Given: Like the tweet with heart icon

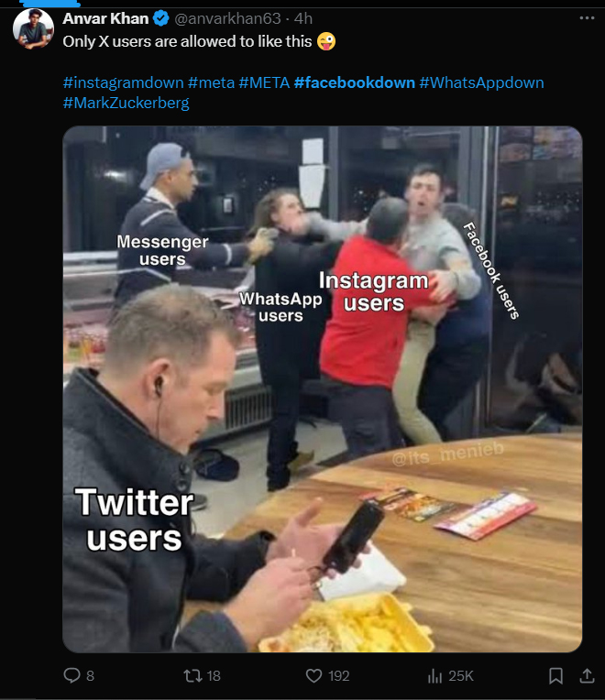Looking at the screenshot, I should (313, 676).
